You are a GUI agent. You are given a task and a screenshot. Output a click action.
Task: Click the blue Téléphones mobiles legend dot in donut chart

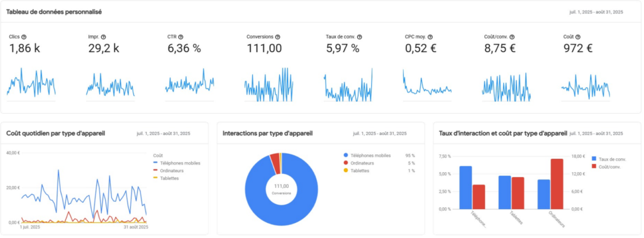click(x=345, y=156)
